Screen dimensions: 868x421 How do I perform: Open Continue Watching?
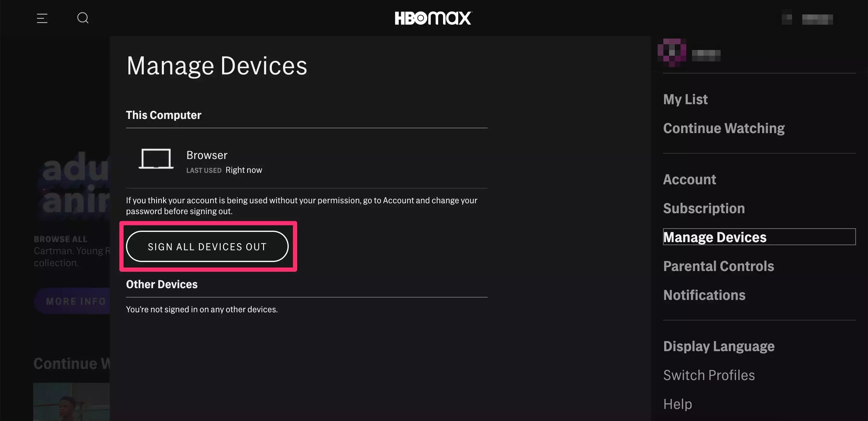[723, 128]
